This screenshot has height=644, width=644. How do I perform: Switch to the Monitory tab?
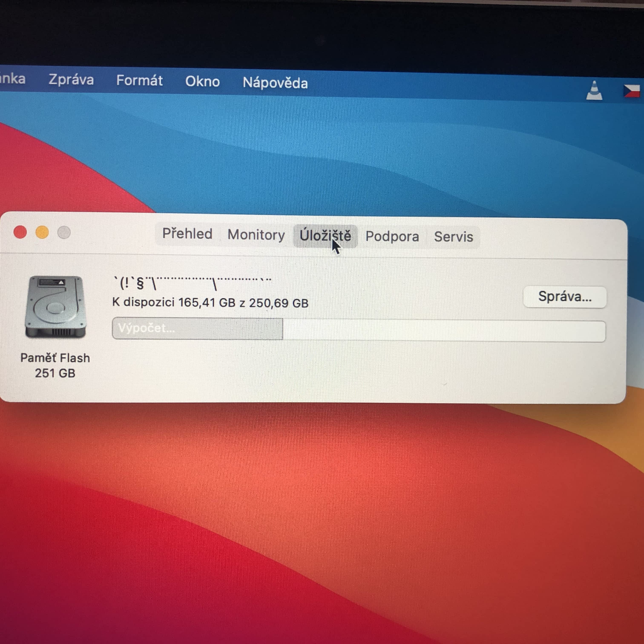point(256,235)
